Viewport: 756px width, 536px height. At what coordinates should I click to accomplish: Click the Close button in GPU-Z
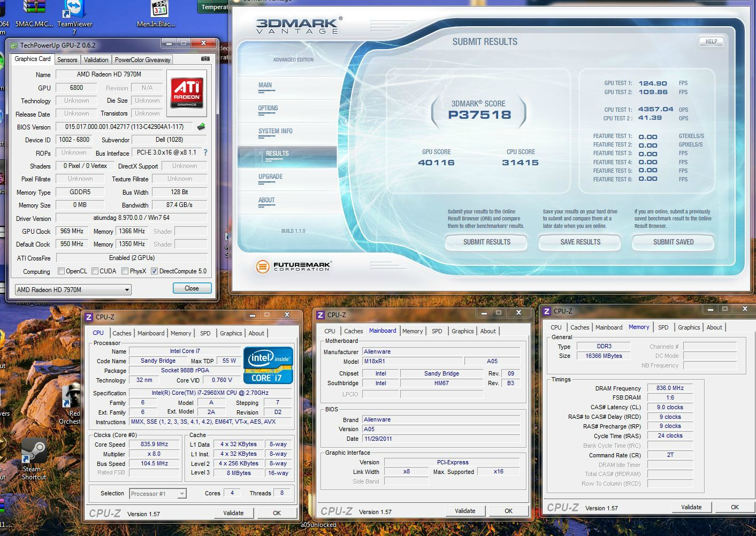coord(192,288)
